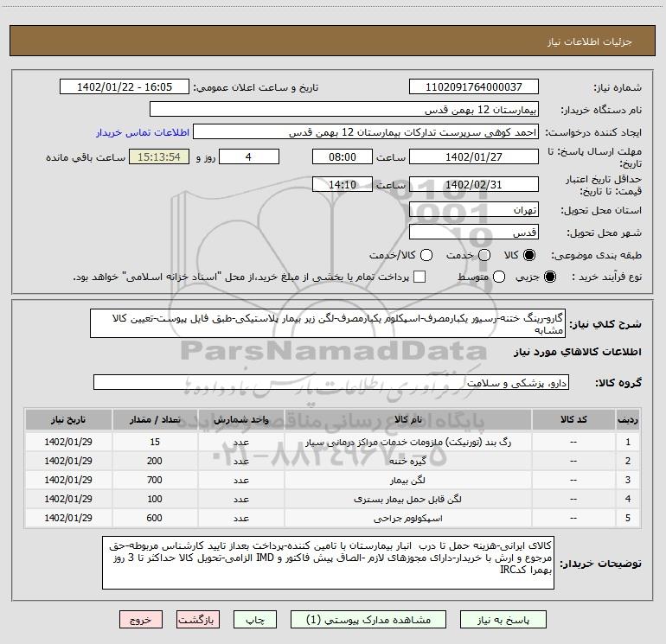Click the کد کالا column header
Screen dimensions: 666x644
(x=573, y=419)
